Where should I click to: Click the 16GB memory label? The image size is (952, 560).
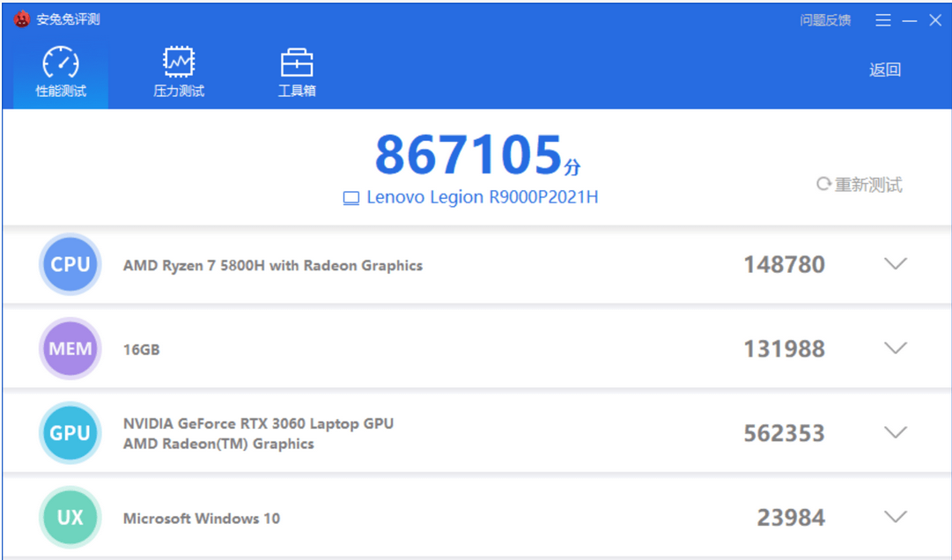142,350
